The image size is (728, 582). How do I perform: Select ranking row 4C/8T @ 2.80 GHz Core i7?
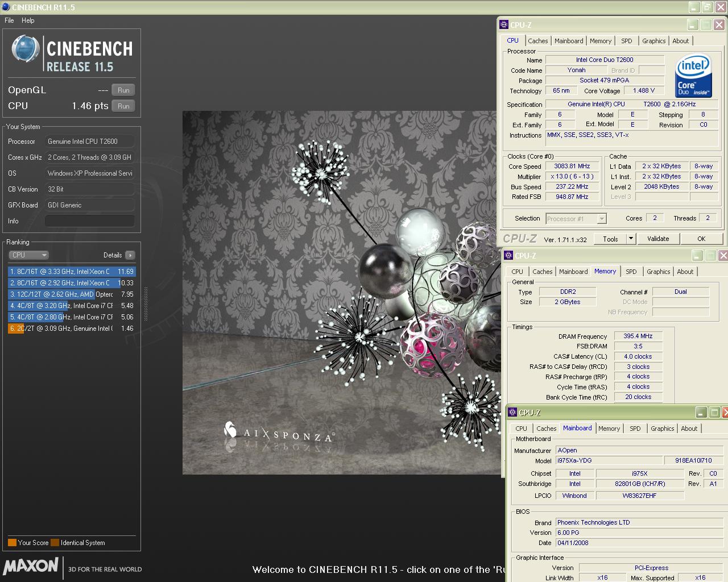[x=72, y=317]
